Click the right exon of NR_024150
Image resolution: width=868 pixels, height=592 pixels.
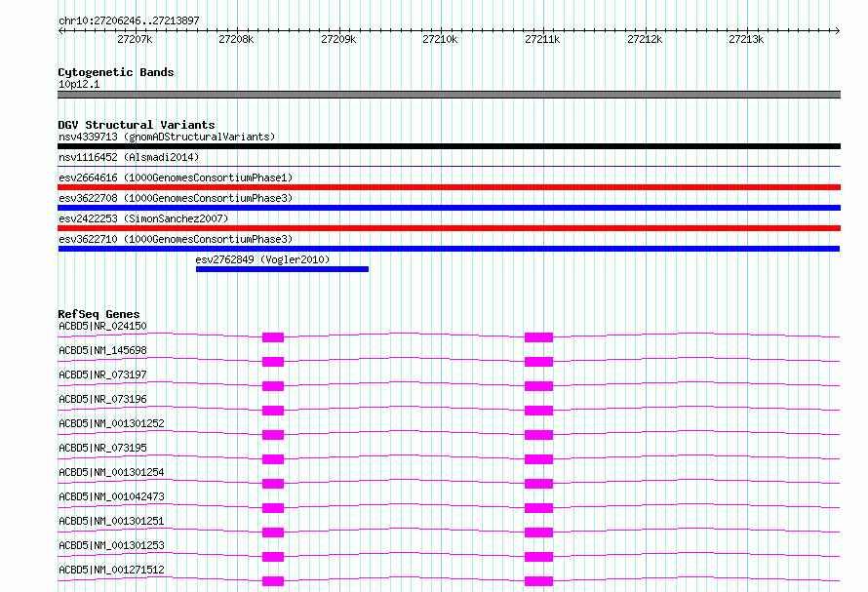click(538, 337)
